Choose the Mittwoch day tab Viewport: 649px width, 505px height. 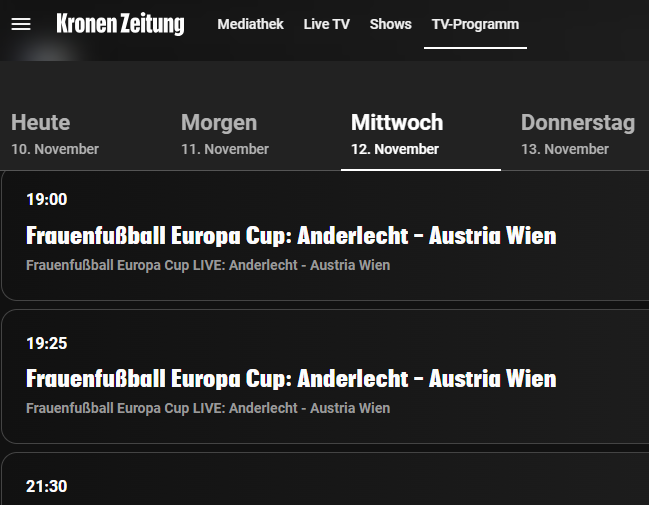(397, 123)
